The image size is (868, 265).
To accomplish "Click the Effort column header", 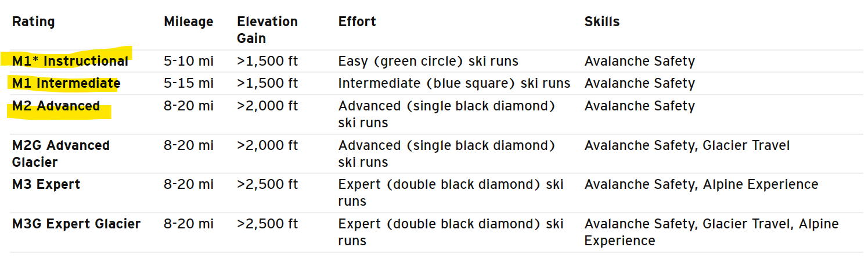I will (357, 22).
